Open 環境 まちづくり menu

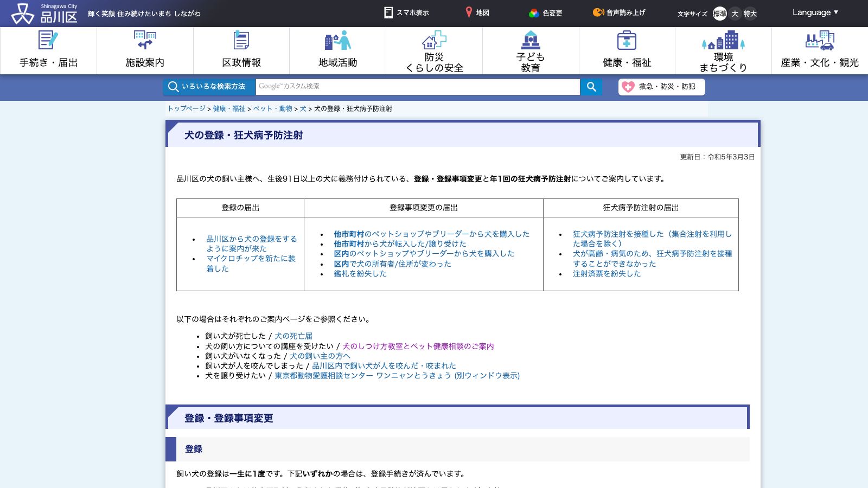coord(723,50)
